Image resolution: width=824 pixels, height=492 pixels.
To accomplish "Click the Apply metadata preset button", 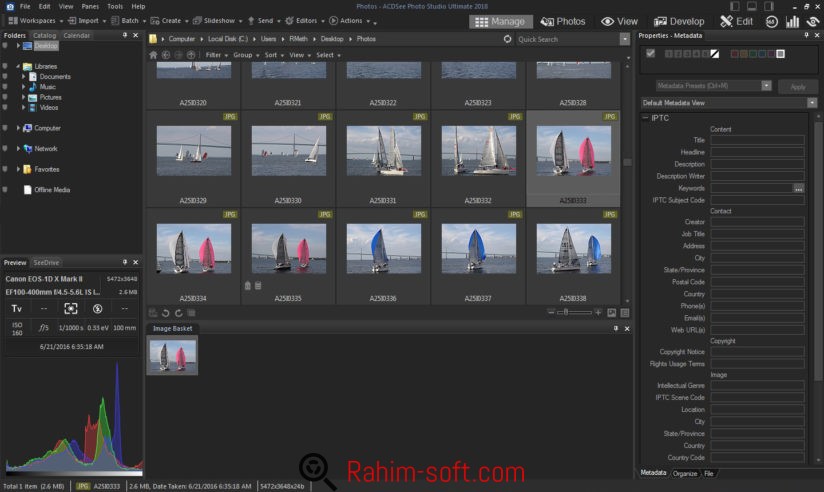I will (x=797, y=86).
